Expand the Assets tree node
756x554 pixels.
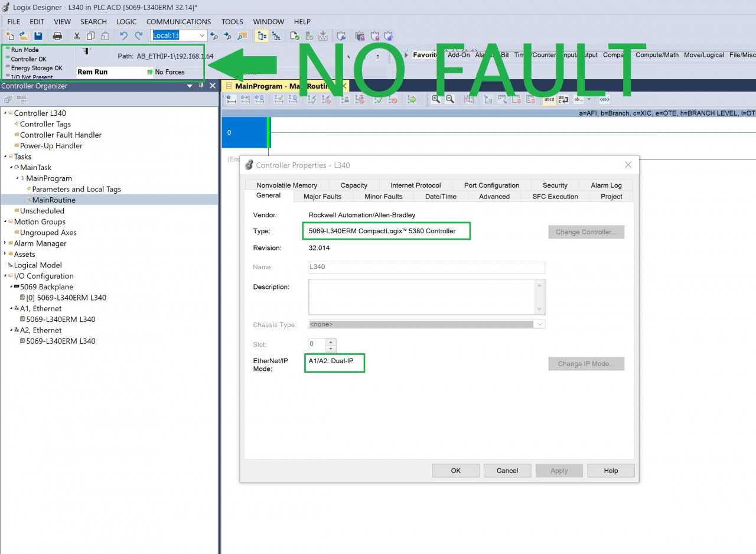pos(5,254)
